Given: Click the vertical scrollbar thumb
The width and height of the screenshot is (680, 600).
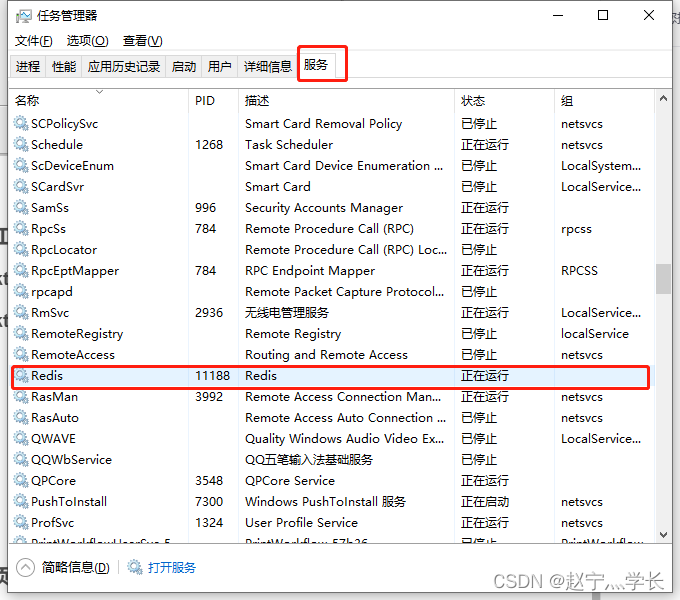Looking at the screenshot, I should click(x=663, y=279).
